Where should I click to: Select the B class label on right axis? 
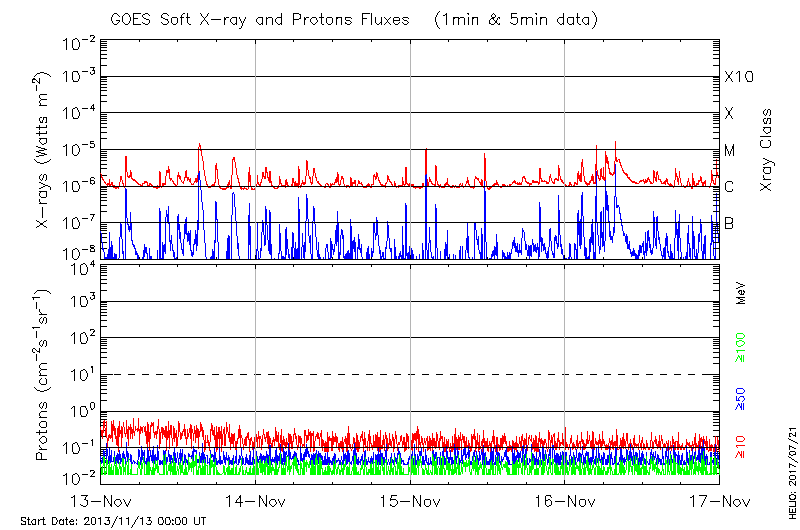729,223
